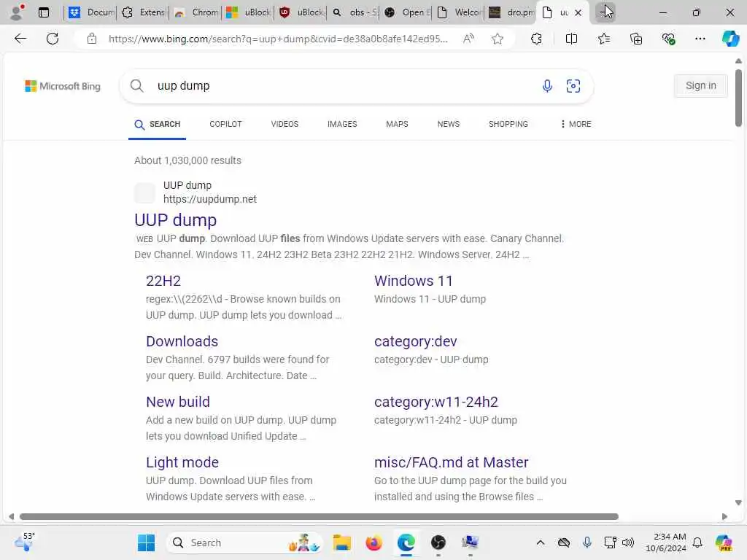Add this page to favorites with star icon

[x=498, y=39]
